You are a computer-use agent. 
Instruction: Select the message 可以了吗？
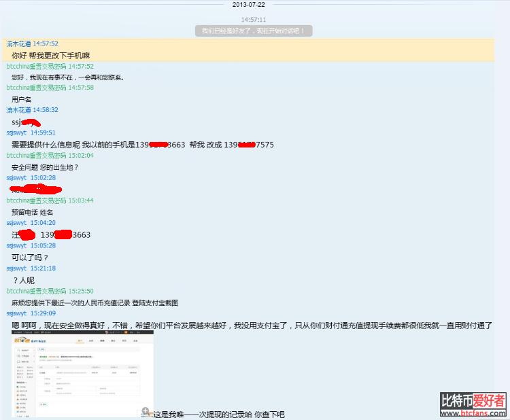point(30,258)
